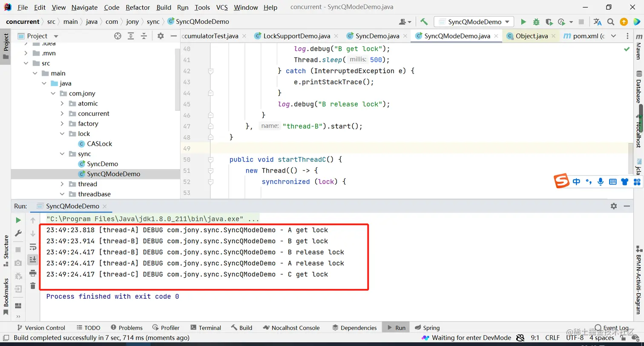644x346 pixels.
Task: Click the Sogou input method logo
Action: (561, 181)
